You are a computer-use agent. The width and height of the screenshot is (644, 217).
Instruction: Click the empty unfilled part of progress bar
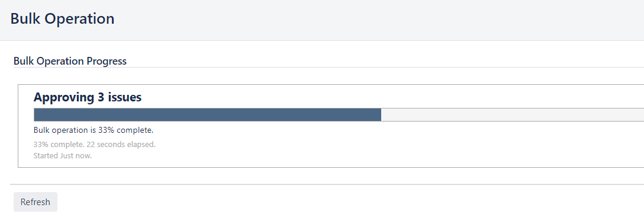click(x=512, y=115)
